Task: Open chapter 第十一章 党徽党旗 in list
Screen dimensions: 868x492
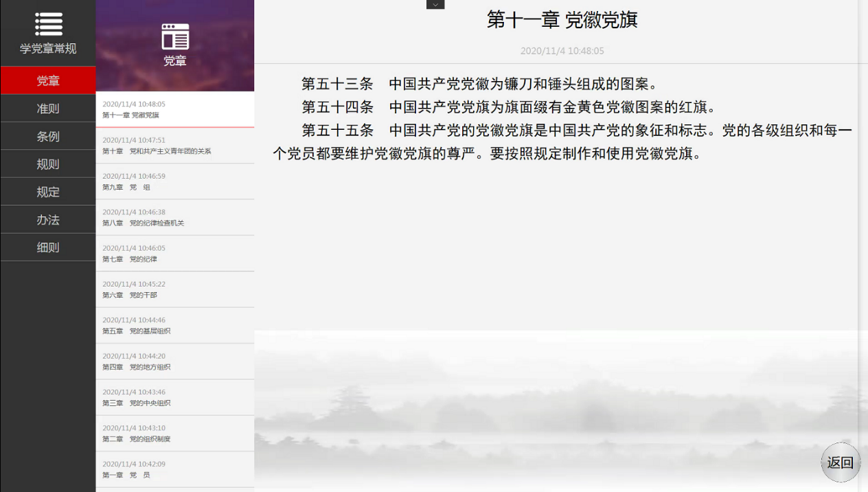Action: coord(174,110)
